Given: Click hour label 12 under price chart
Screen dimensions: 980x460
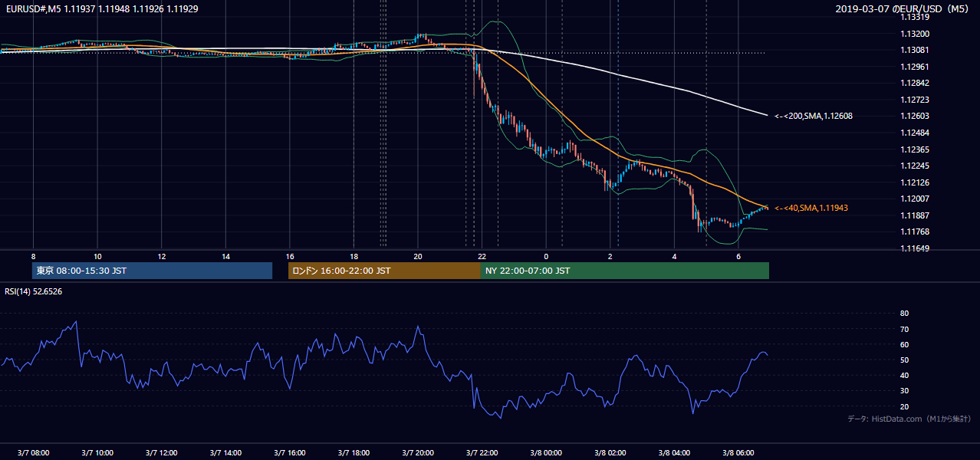Looking at the screenshot, I should [x=161, y=256].
